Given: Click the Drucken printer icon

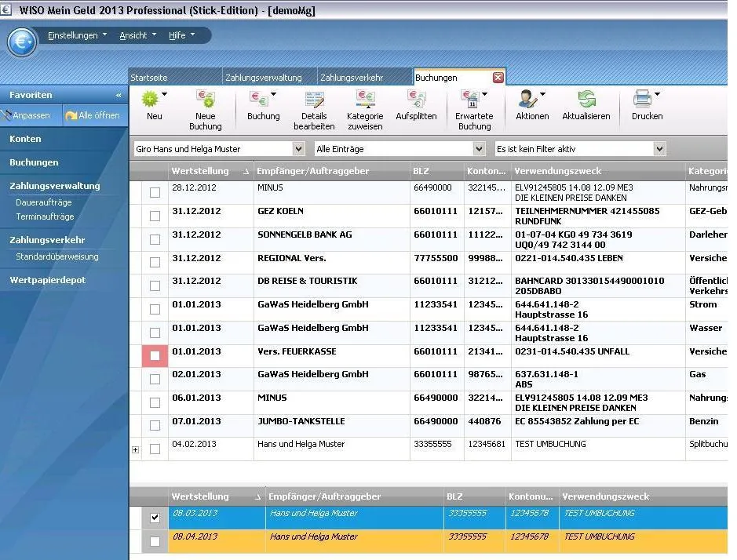Looking at the screenshot, I should [x=642, y=100].
